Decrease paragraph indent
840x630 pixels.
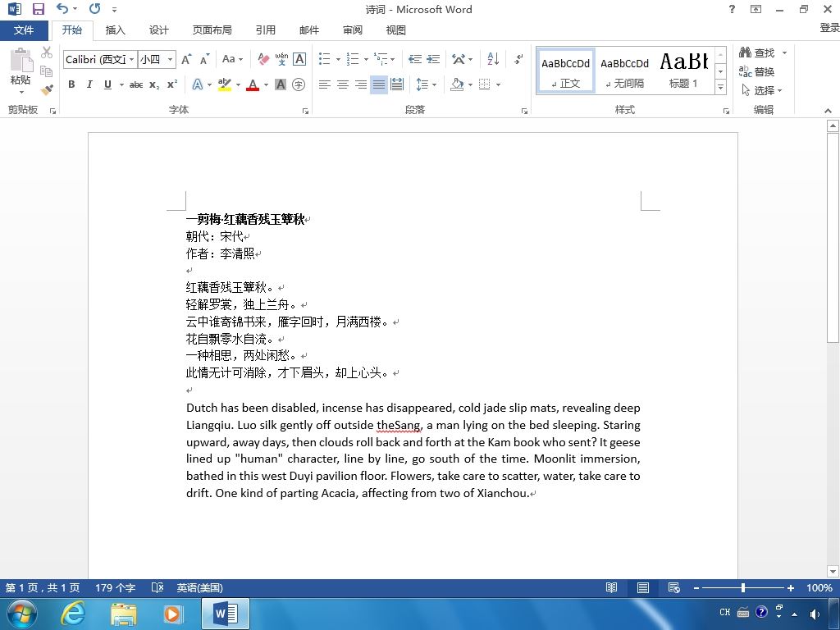click(414, 59)
